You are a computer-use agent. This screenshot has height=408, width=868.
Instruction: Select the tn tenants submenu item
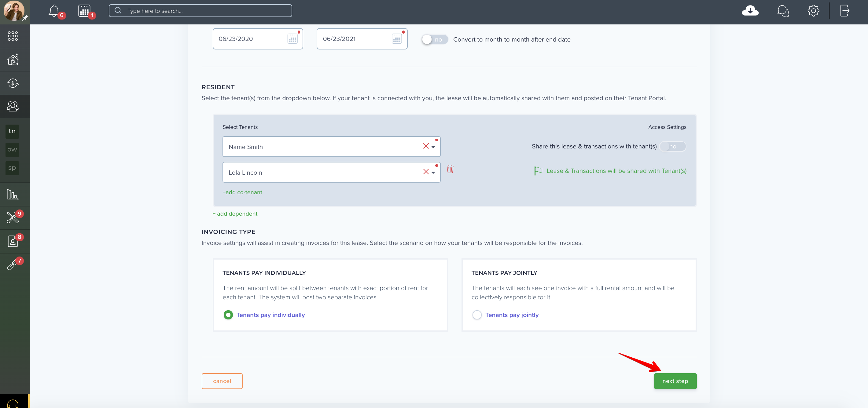tap(12, 131)
